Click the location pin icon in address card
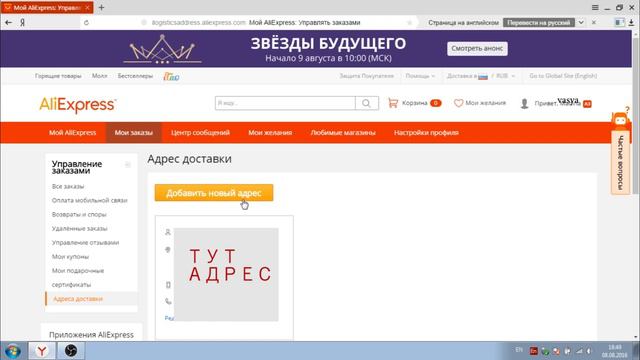640x360 pixels. pyautogui.click(x=168, y=250)
